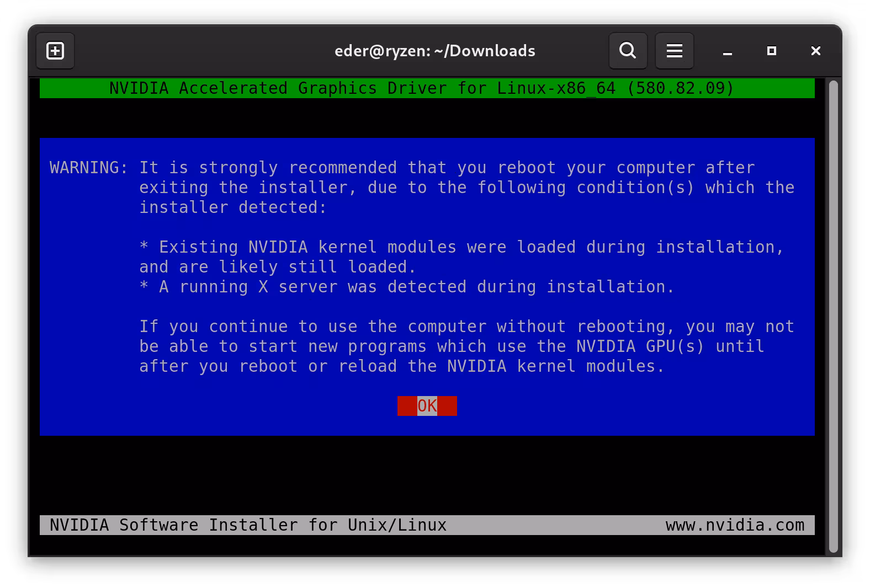This screenshot has width=870, height=588.
Task: Close the terminal window
Action: tap(815, 51)
